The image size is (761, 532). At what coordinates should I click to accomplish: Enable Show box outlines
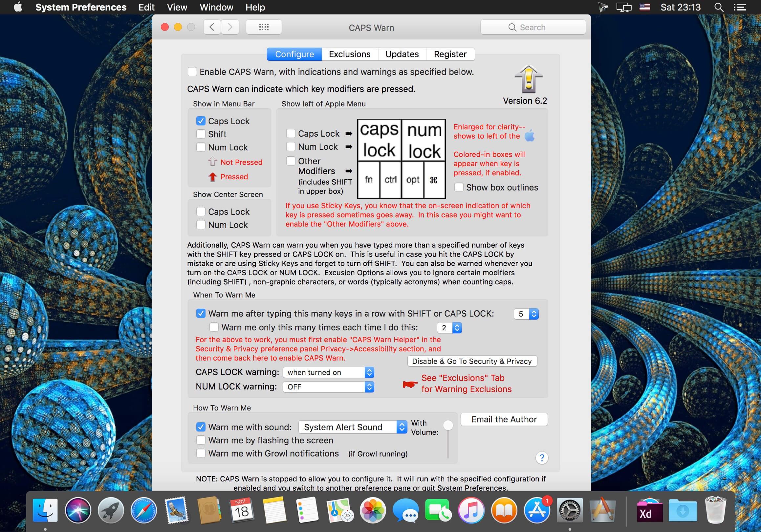[459, 187]
